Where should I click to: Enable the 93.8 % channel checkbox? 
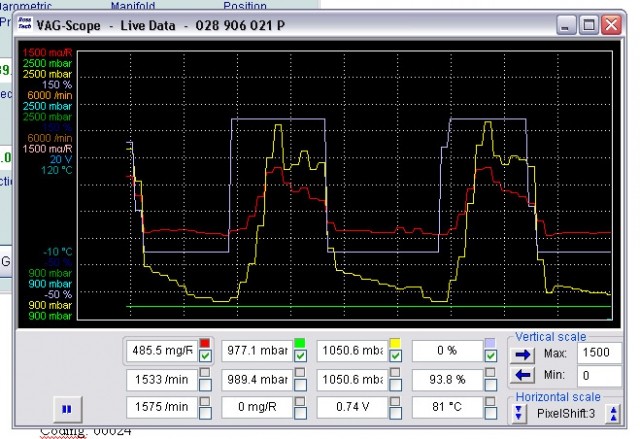(x=491, y=385)
